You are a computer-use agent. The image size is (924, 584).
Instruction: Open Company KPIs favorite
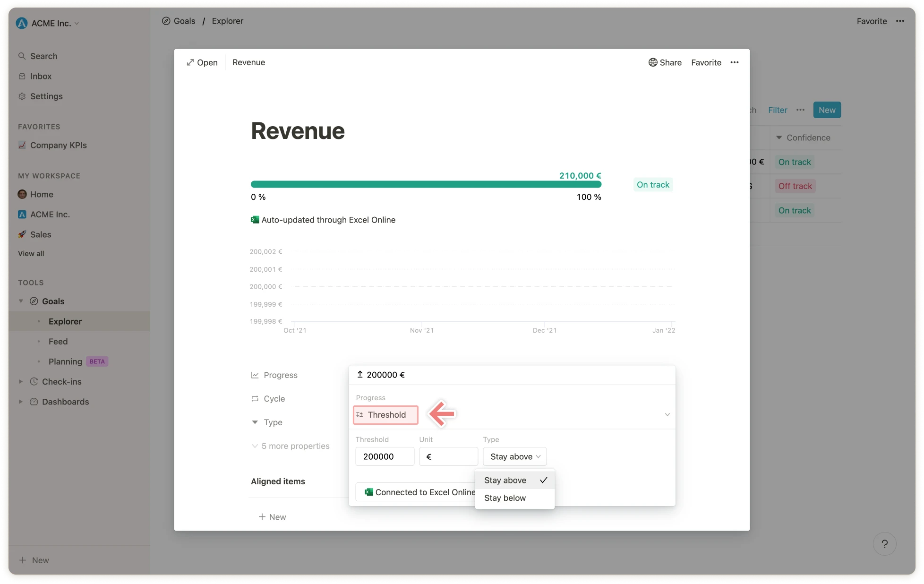[58, 145]
